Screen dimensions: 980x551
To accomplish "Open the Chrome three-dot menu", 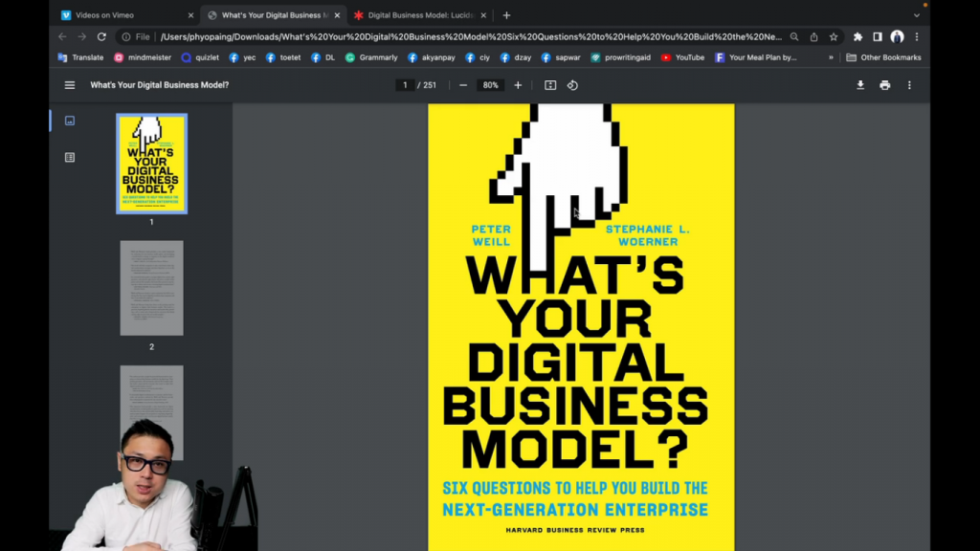I will click(x=917, y=37).
